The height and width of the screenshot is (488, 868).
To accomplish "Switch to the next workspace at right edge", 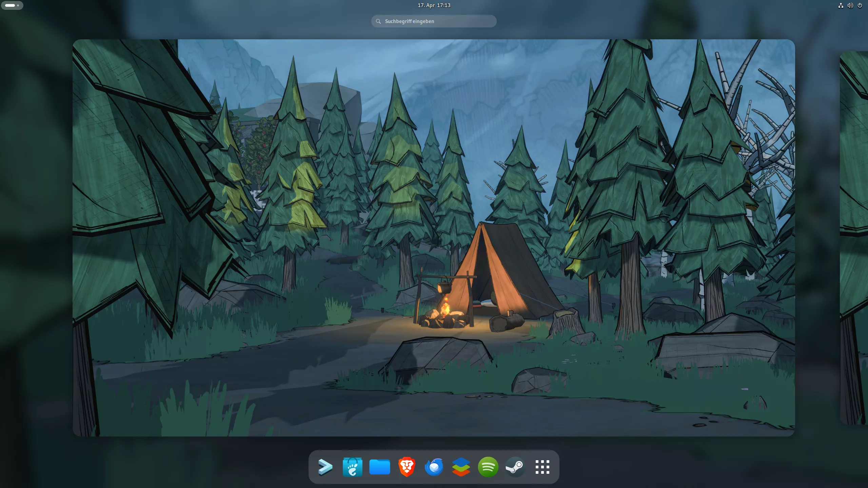I will (x=854, y=238).
